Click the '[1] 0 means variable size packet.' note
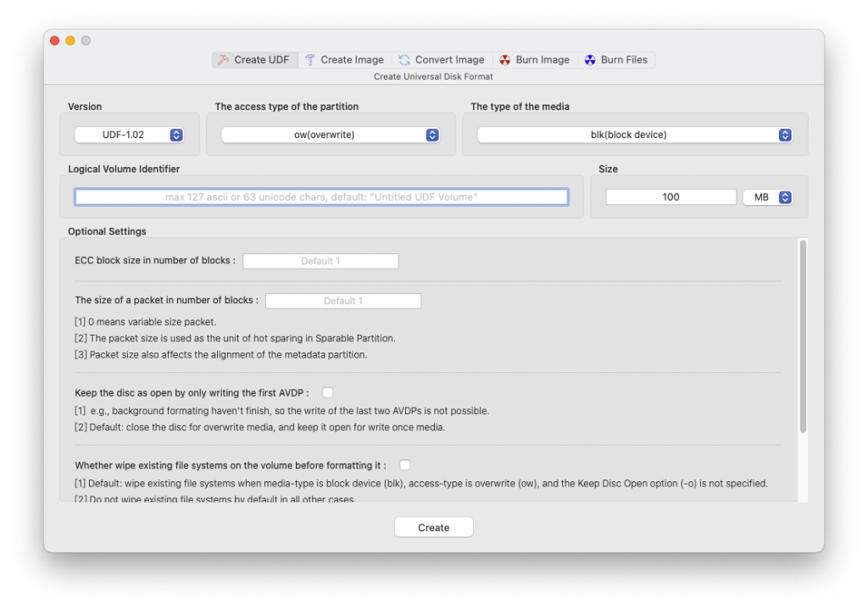The image size is (868, 610). tap(146, 322)
